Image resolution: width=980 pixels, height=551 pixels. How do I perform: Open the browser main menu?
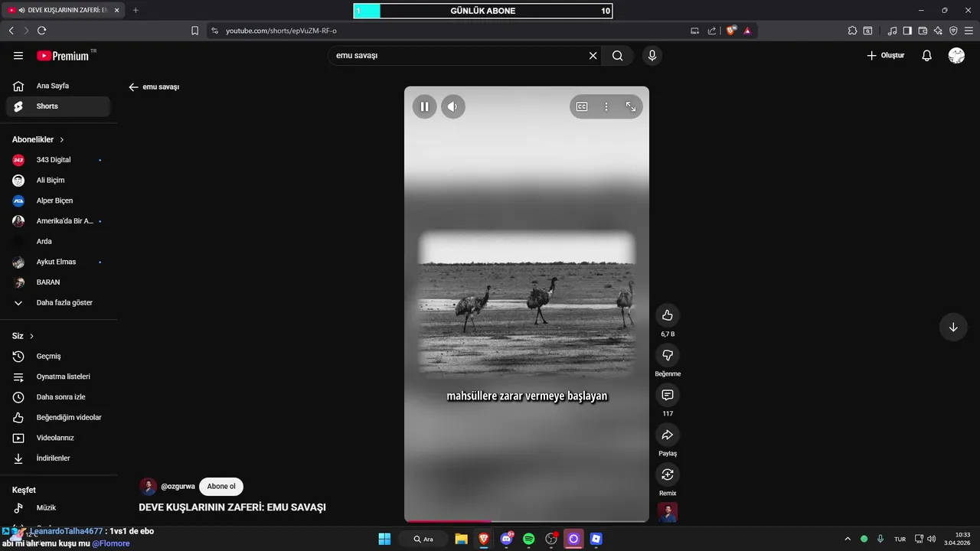tap(969, 31)
